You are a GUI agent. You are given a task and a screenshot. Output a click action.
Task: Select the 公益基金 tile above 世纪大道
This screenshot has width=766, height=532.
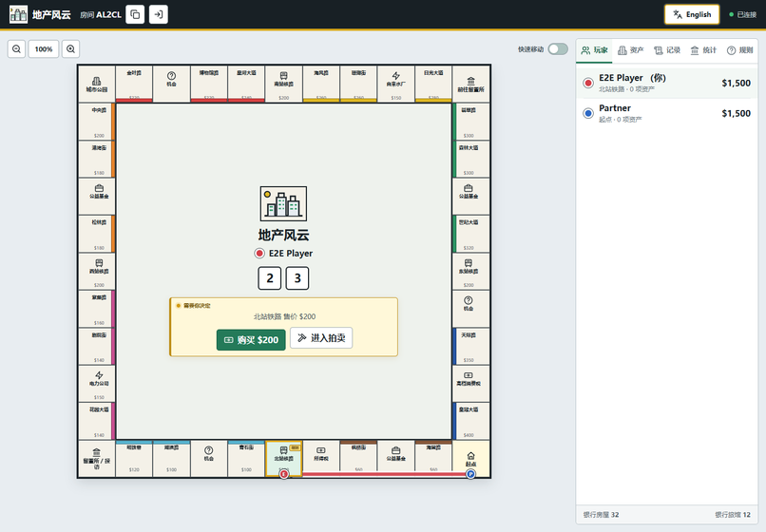tap(471, 197)
